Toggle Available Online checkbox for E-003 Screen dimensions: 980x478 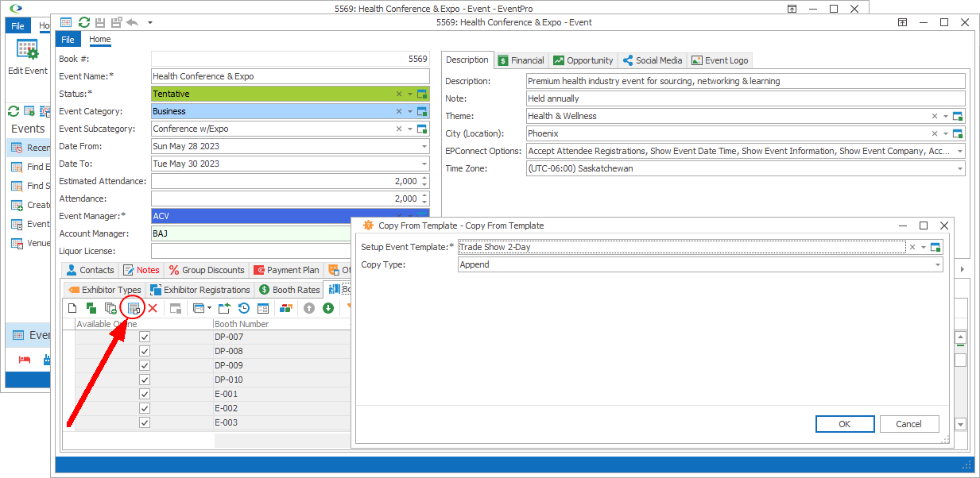click(x=145, y=422)
